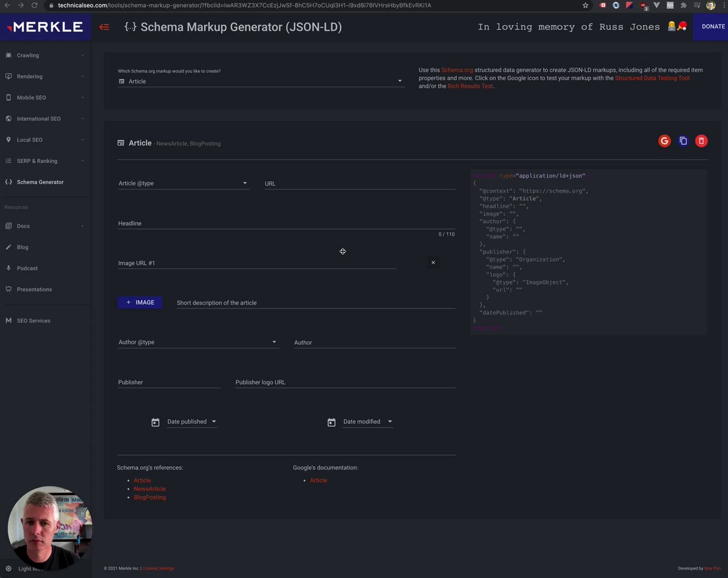Open the Chrome three-dot menu
The width and height of the screenshot is (728, 578).
(x=724, y=5)
